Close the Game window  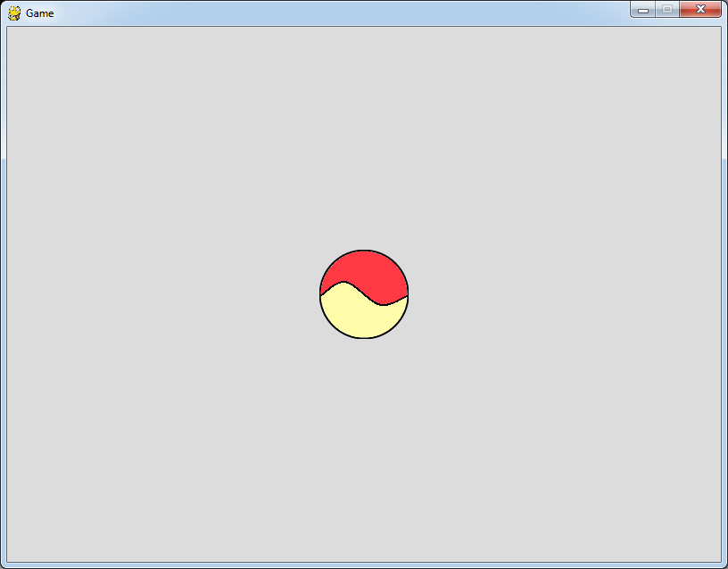point(700,9)
